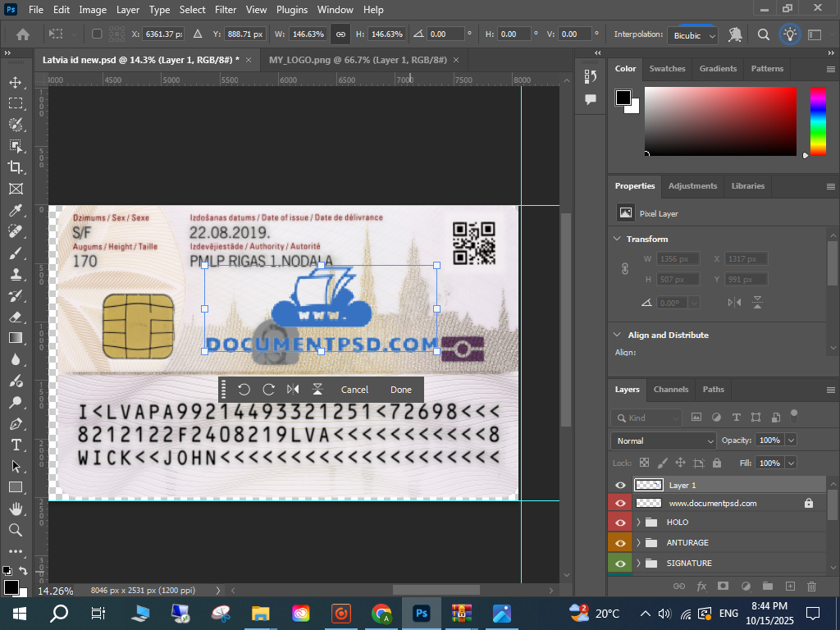
Task: Open Google Chrome from the taskbar
Action: [x=381, y=613]
